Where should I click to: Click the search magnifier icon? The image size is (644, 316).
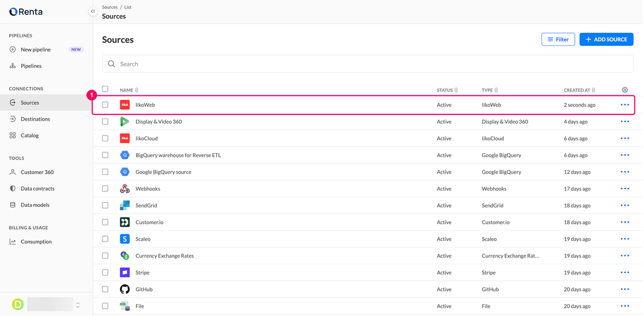pos(112,64)
